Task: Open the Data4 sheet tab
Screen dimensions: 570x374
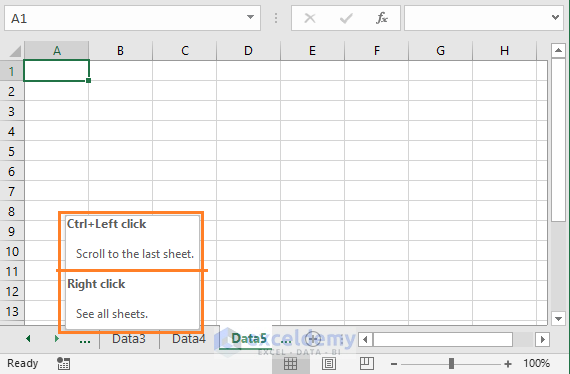Action: point(189,339)
